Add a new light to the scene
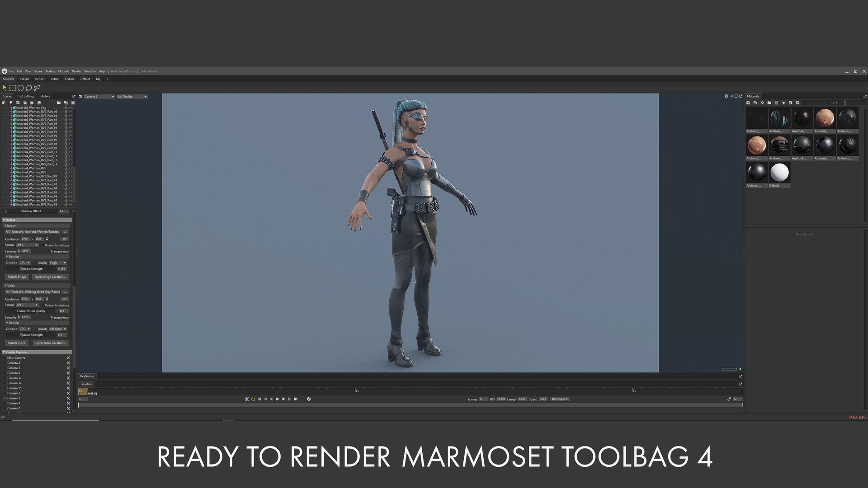 pos(11,103)
